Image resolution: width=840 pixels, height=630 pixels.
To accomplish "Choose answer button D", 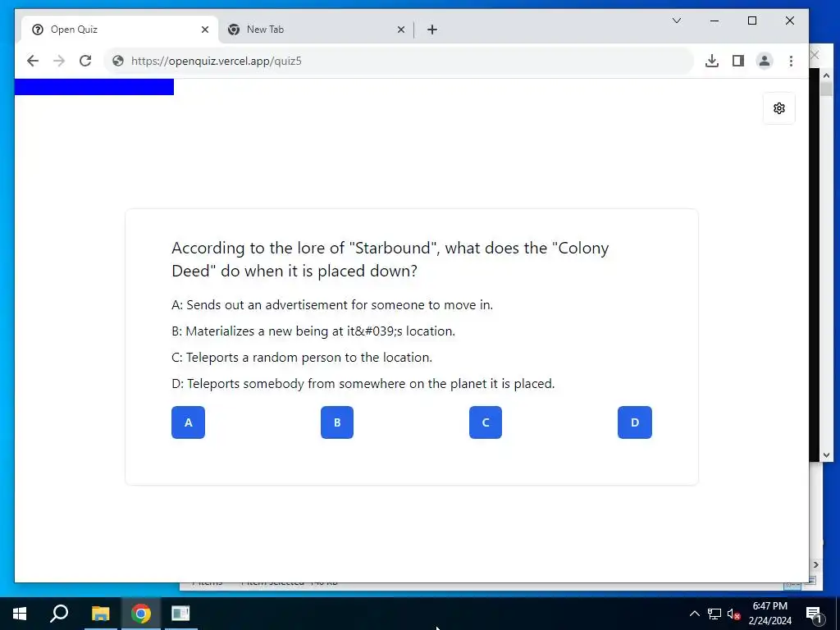I will (x=635, y=422).
